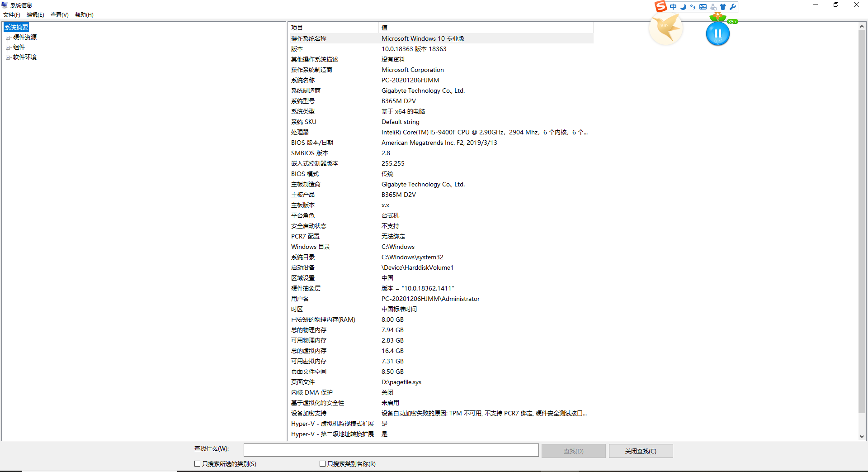This screenshot has width=868, height=472.
Task: Click the \Device\HarddiskVolume1 value
Action: coord(417,267)
